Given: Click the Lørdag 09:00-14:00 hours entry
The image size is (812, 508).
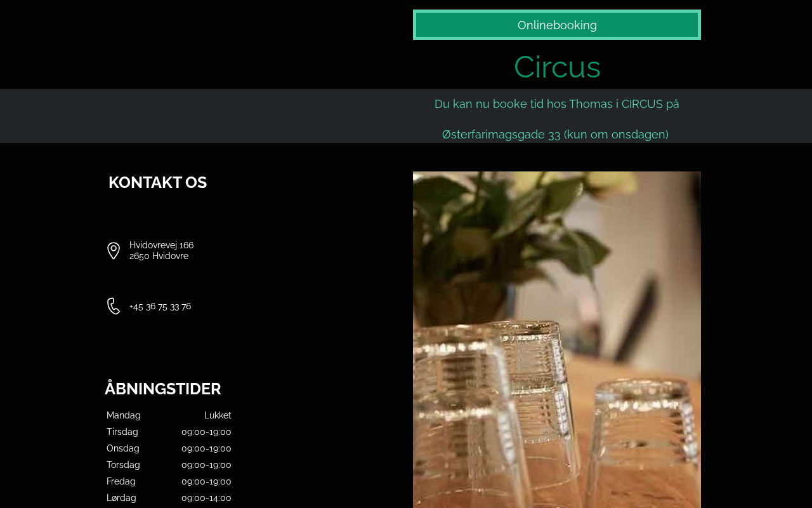Looking at the screenshot, I should [169, 498].
